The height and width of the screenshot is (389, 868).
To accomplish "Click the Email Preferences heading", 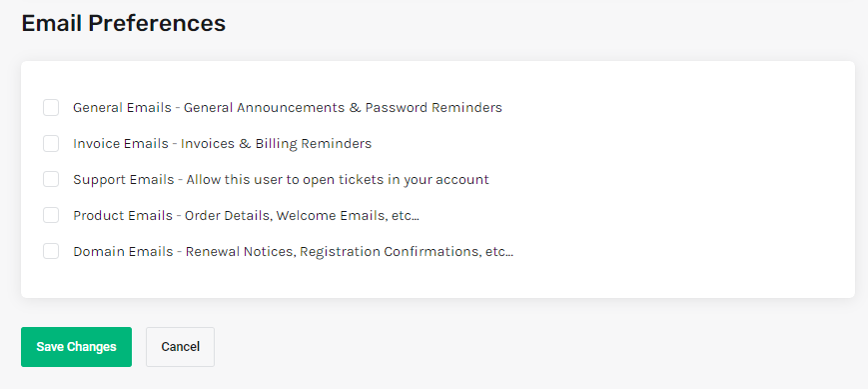I will [124, 23].
